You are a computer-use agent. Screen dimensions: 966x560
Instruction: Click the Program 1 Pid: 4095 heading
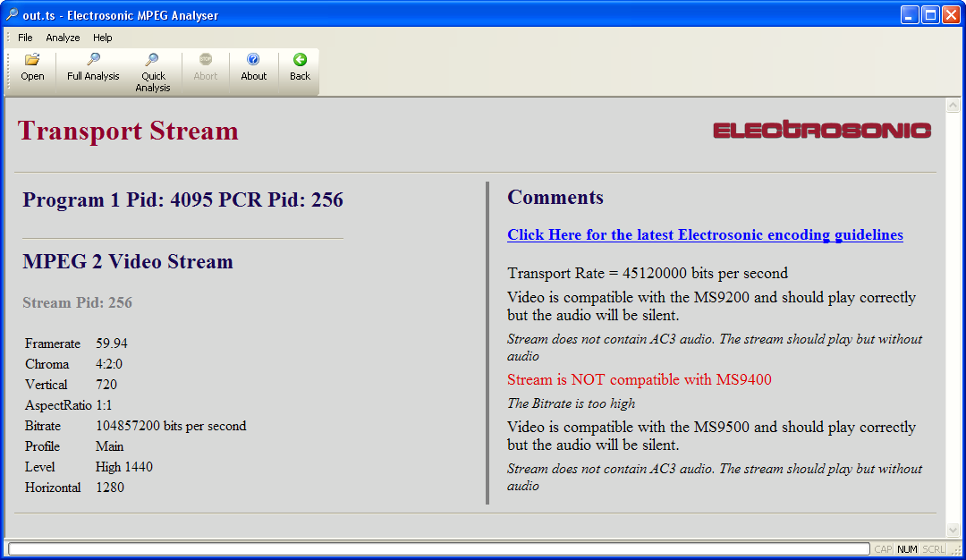(182, 199)
